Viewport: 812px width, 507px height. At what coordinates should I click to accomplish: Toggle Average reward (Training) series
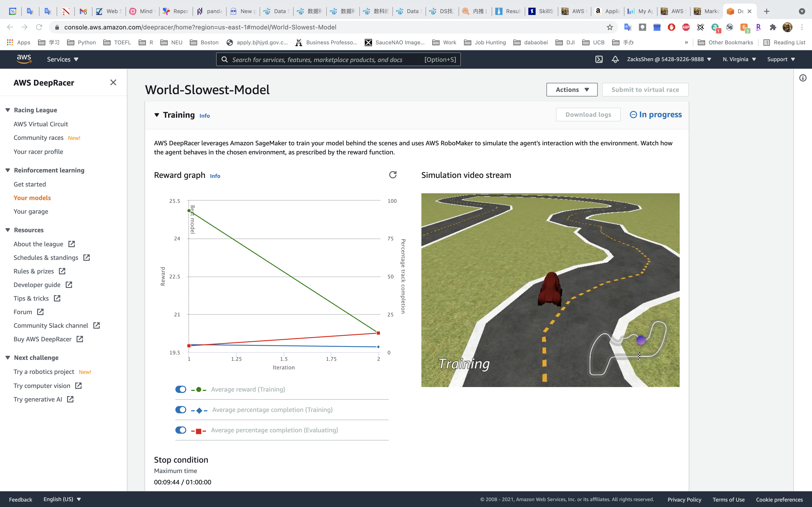pyautogui.click(x=181, y=389)
